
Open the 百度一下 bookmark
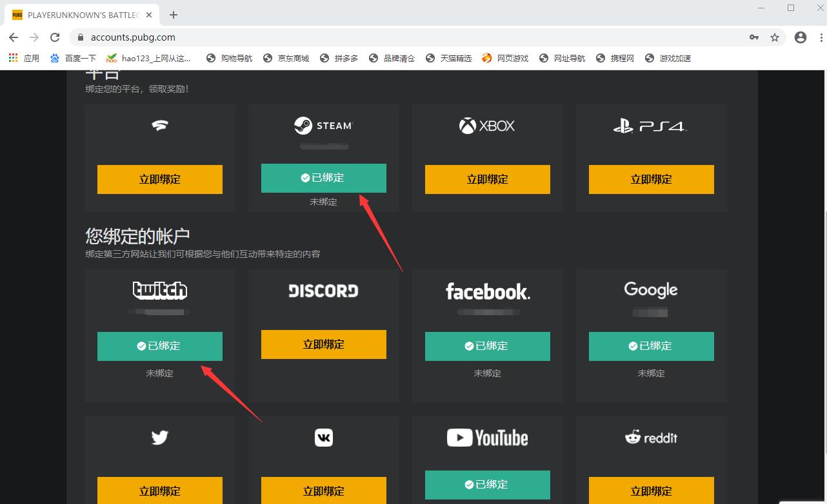coord(73,58)
